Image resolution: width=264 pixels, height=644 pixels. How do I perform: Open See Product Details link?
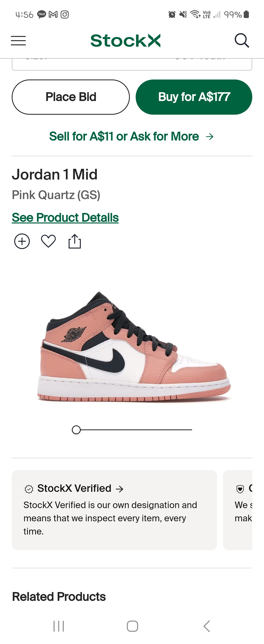(65, 218)
